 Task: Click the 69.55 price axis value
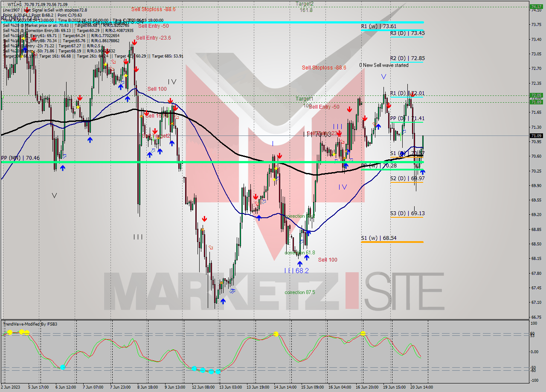coord(536,200)
